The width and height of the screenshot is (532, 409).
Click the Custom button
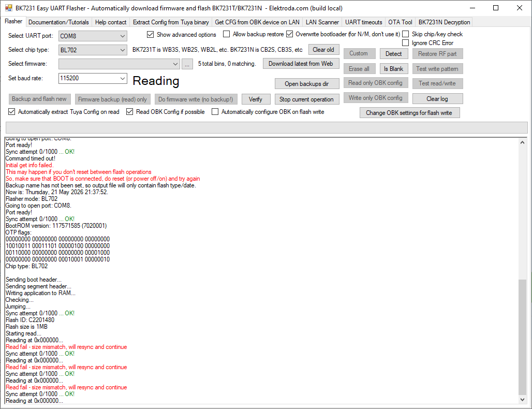pos(359,54)
